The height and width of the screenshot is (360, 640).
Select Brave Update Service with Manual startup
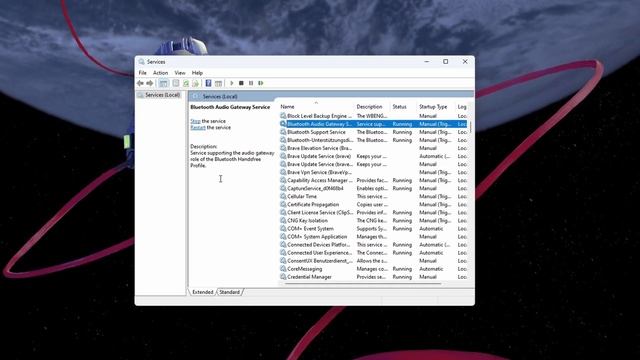[373, 164]
